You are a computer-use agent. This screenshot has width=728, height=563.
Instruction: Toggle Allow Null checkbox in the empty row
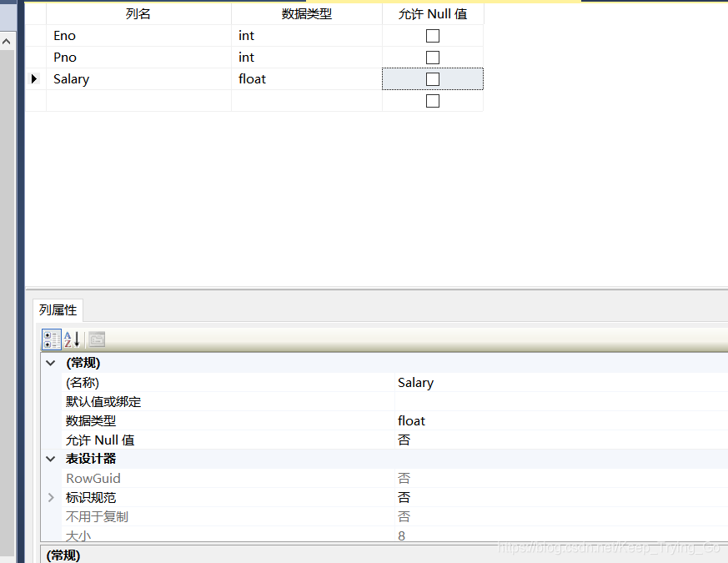432,101
